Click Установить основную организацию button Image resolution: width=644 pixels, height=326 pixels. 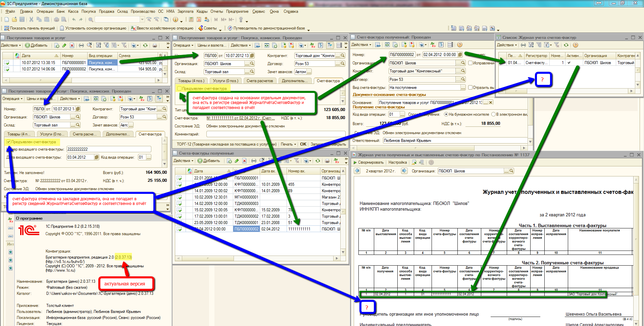(x=93, y=28)
